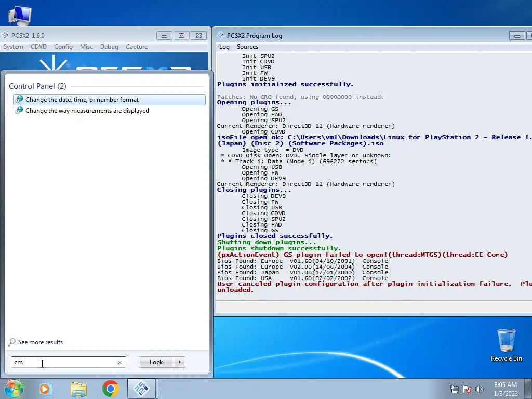532x399 pixels.
Task: Open the Debug menu in PCSX2
Action: pos(109,47)
